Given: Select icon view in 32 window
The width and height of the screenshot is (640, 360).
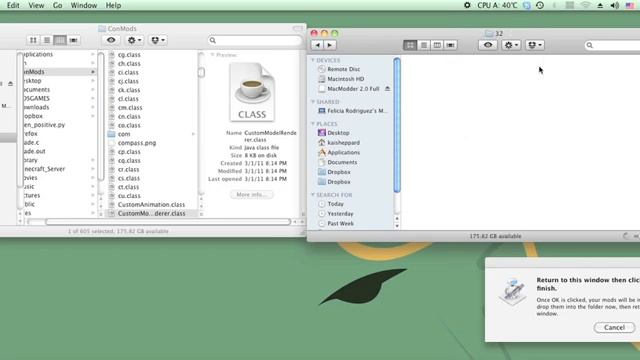Looking at the screenshot, I should coord(410,45).
